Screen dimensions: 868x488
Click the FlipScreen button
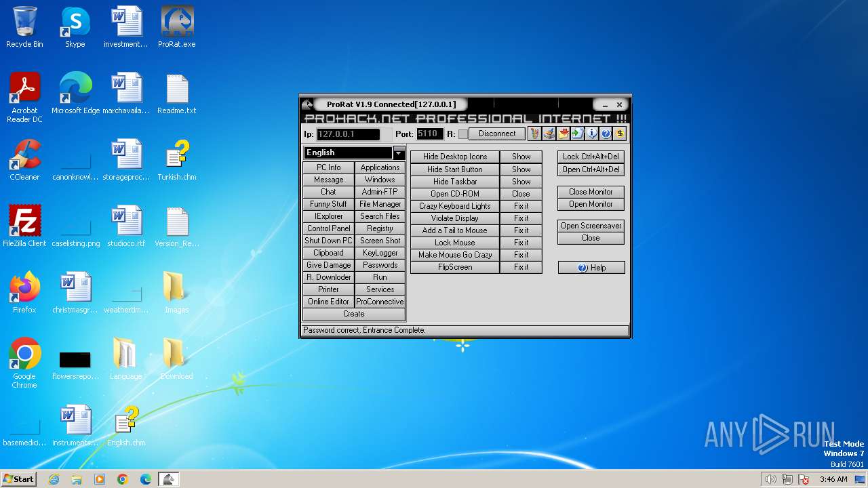[x=455, y=267]
